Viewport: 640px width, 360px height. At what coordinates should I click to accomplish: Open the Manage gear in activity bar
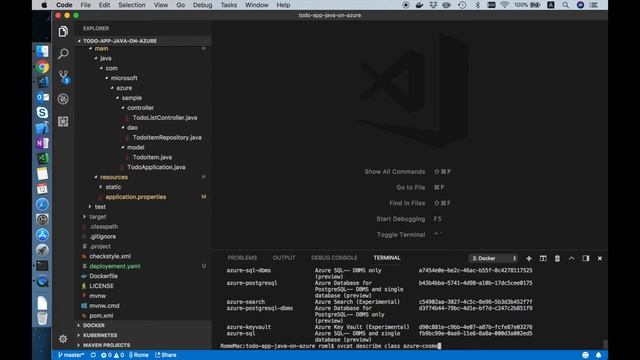tap(63, 339)
